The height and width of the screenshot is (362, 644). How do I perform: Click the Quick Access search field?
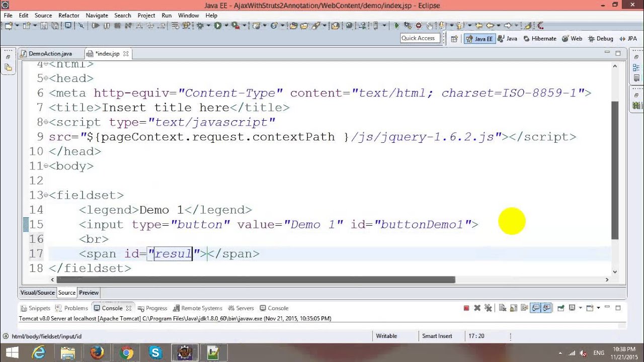(421, 38)
